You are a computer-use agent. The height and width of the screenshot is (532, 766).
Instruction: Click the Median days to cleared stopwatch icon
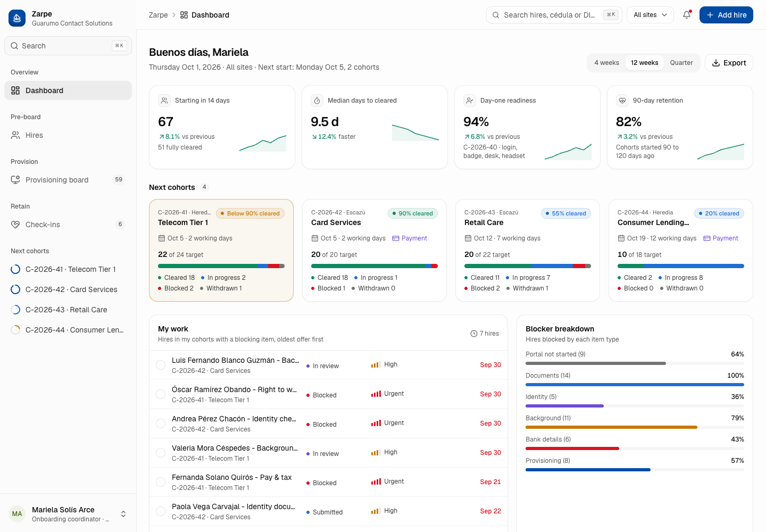click(x=317, y=101)
